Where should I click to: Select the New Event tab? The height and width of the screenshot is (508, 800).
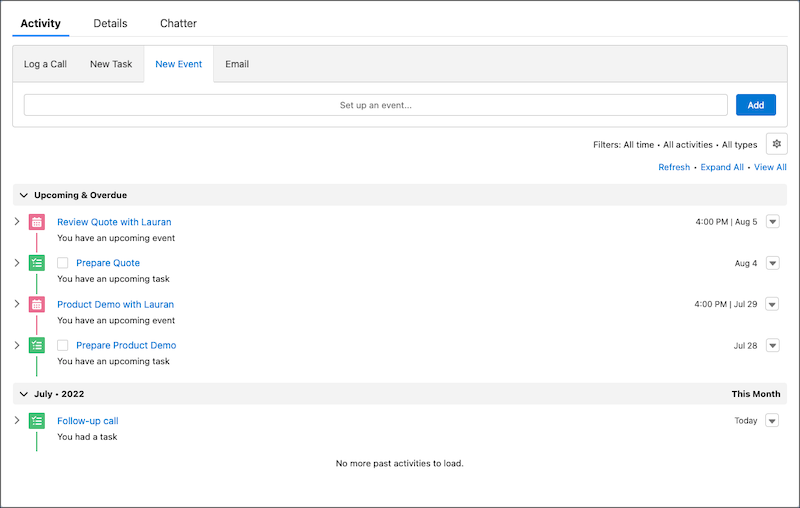pyautogui.click(x=179, y=64)
